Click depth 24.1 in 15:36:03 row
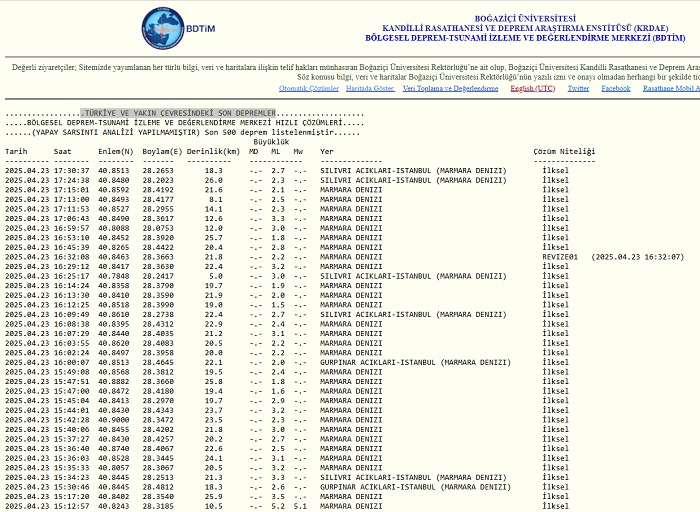The image size is (700, 512). [213, 458]
